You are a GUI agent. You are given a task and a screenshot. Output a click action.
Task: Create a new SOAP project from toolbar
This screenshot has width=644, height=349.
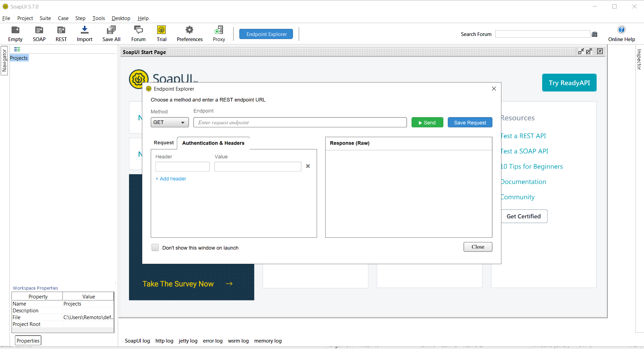39,30
